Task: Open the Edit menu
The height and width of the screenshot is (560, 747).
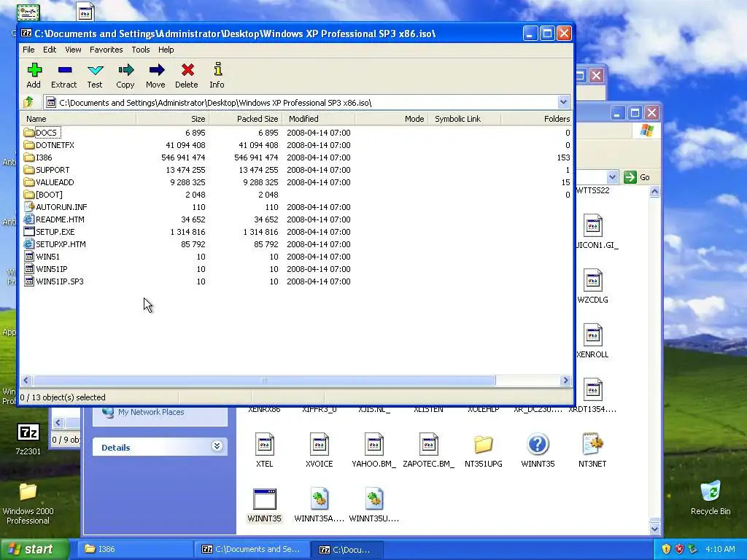Action: tap(50, 50)
